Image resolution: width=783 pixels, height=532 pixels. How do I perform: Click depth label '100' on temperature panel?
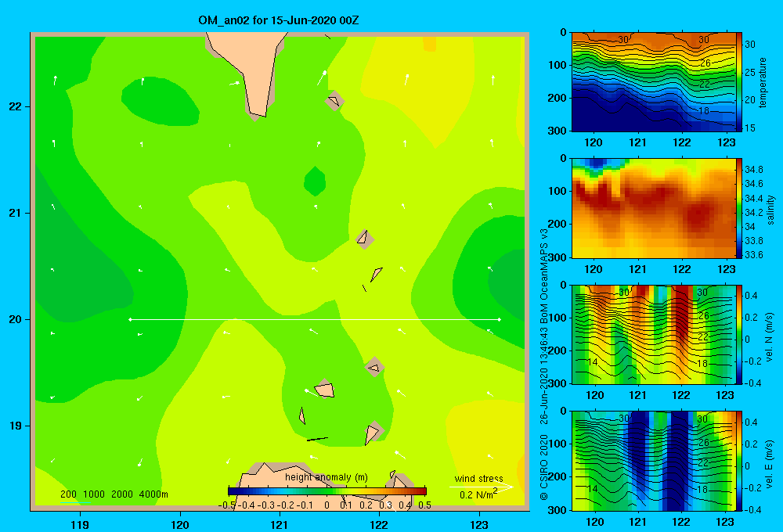pos(557,65)
